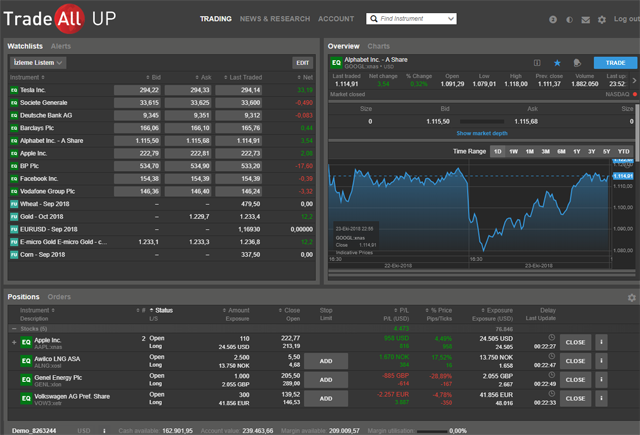Image resolution: width=640 pixels, height=435 pixels.
Task: Close the Volkswagen AG position
Action: 575,399
